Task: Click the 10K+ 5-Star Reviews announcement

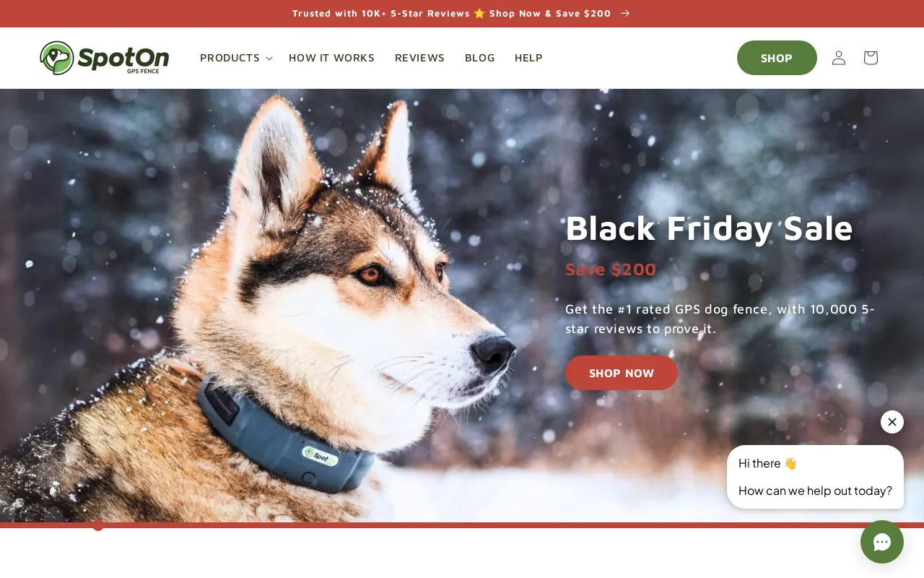Action: 452,13
